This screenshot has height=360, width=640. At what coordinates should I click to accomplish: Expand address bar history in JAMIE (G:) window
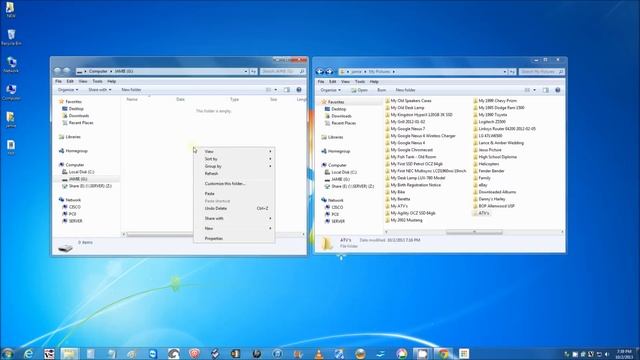pos(246,71)
